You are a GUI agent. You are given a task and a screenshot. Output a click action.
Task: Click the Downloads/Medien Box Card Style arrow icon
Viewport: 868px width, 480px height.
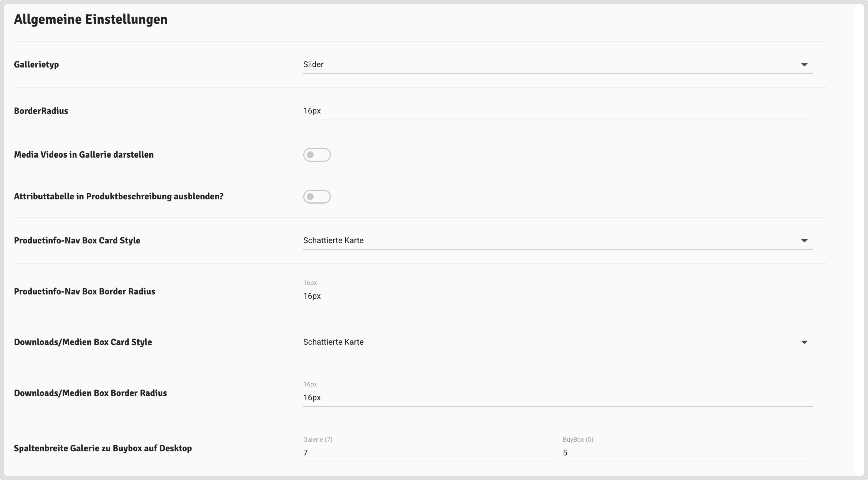(x=804, y=342)
